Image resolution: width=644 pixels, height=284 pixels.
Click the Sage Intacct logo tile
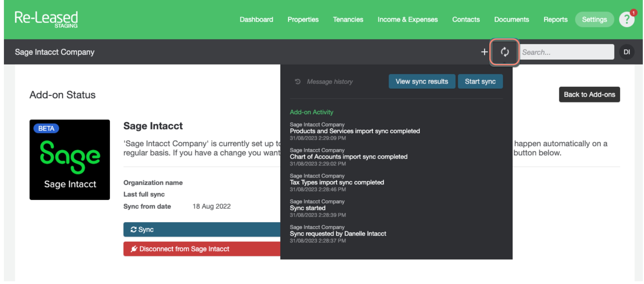pyautogui.click(x=70, y=159)
